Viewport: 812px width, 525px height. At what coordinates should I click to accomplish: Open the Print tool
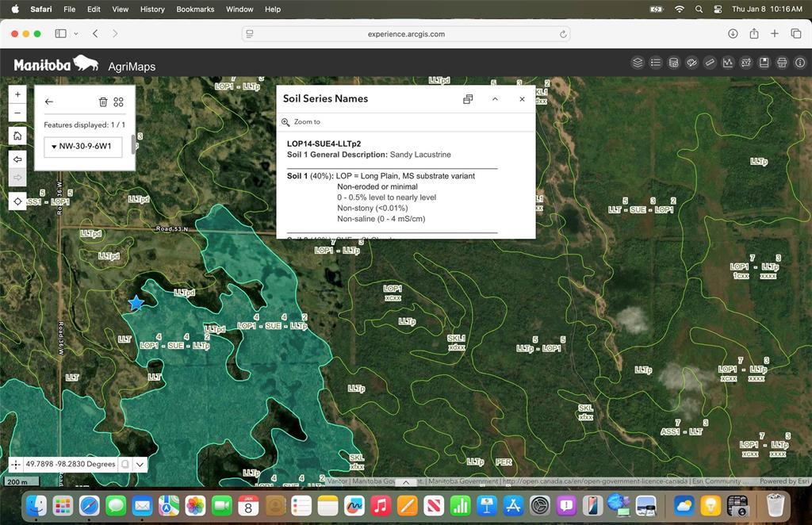782,63
